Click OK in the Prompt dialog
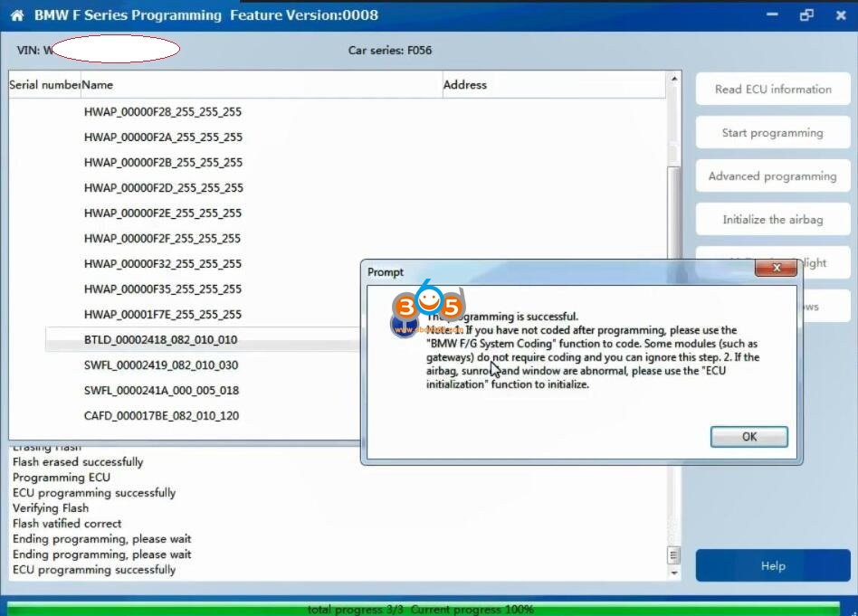Screen dimensions: 858x616 749,437
